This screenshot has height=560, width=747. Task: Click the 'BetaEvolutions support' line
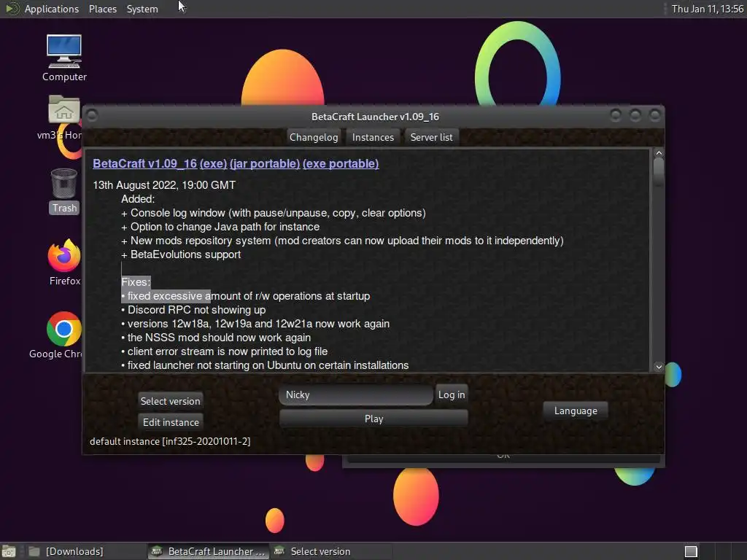point(181,254)
